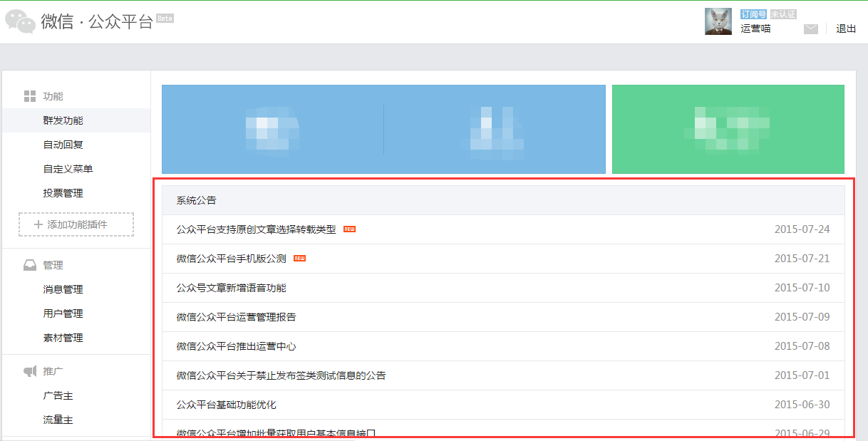Viewport: 868px width, 441px height.
Task: Open 广告主 under 推广
Action: [x=58, y=395]
